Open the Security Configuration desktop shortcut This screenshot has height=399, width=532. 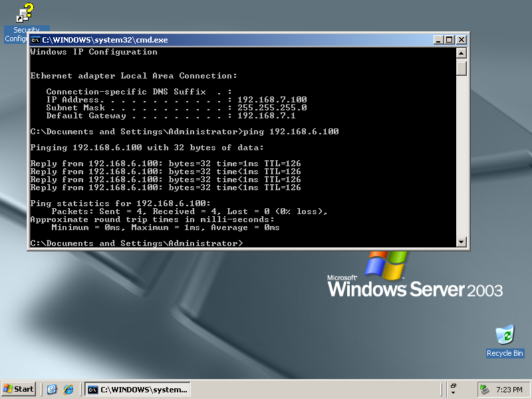coord(26,13)
